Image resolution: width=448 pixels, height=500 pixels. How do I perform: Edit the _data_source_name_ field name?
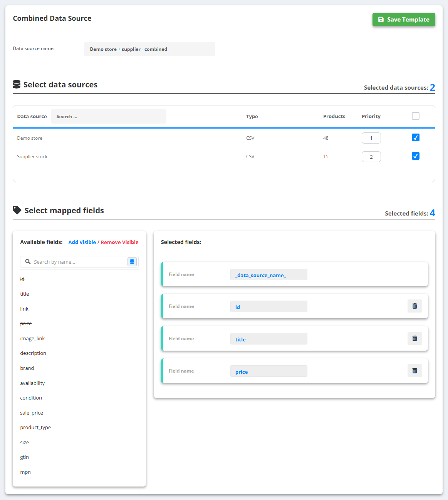[x=269, y=274]
